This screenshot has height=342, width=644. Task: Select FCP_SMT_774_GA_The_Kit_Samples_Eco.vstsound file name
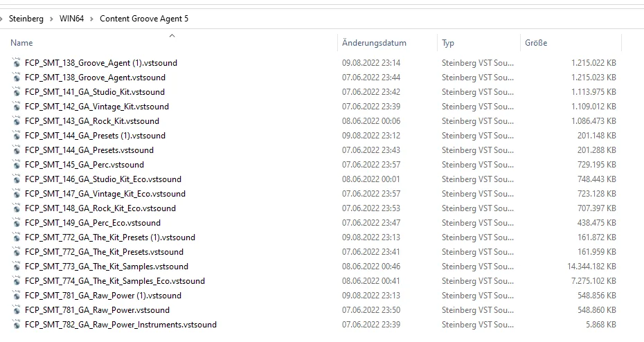[x=114, y=281]
